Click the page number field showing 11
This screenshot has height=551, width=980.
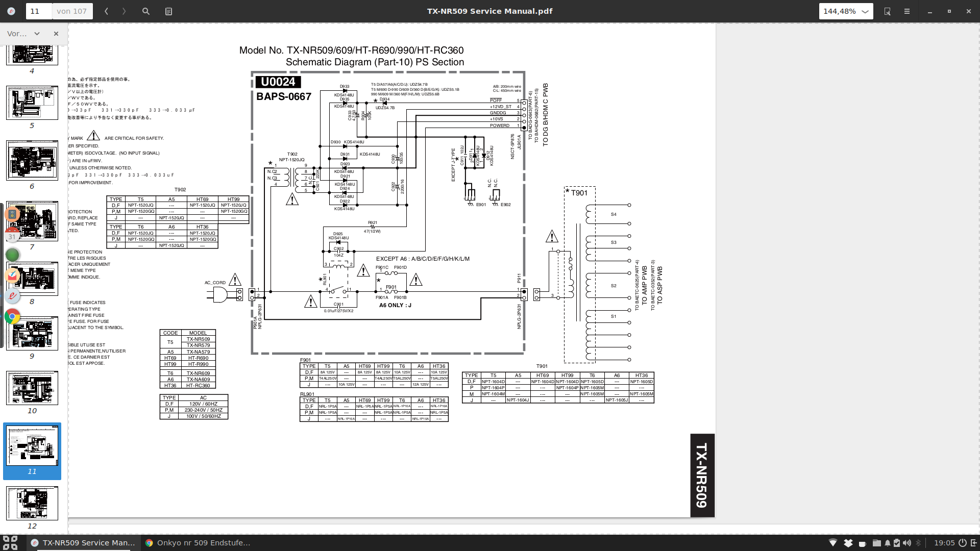(39, 11)
